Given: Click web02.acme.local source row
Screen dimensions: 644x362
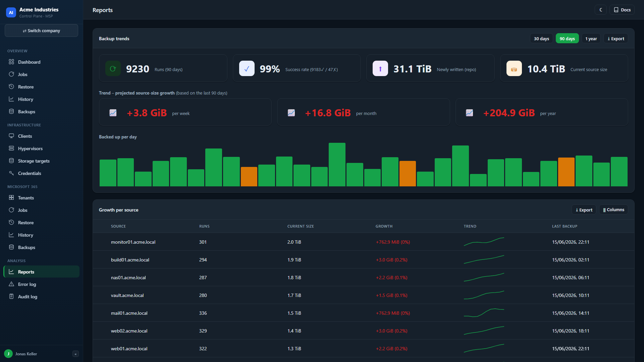Looking at the screenshot, I should [364, 331].
